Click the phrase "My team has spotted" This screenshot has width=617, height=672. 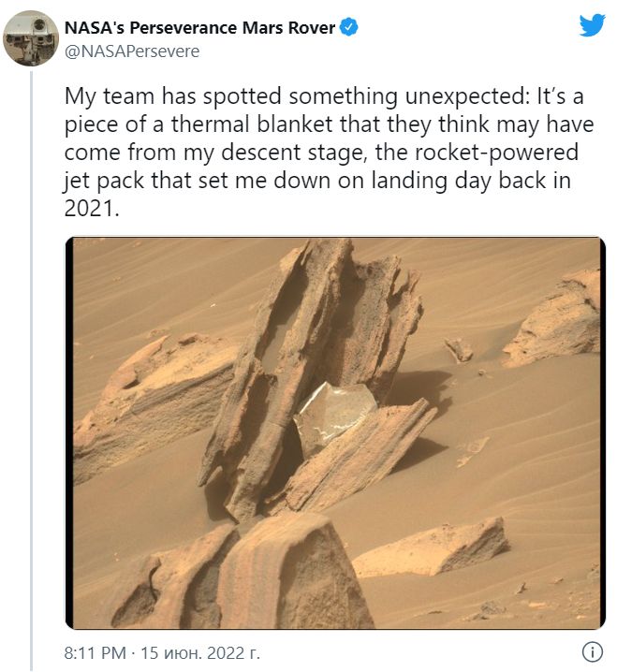[173, 96]
